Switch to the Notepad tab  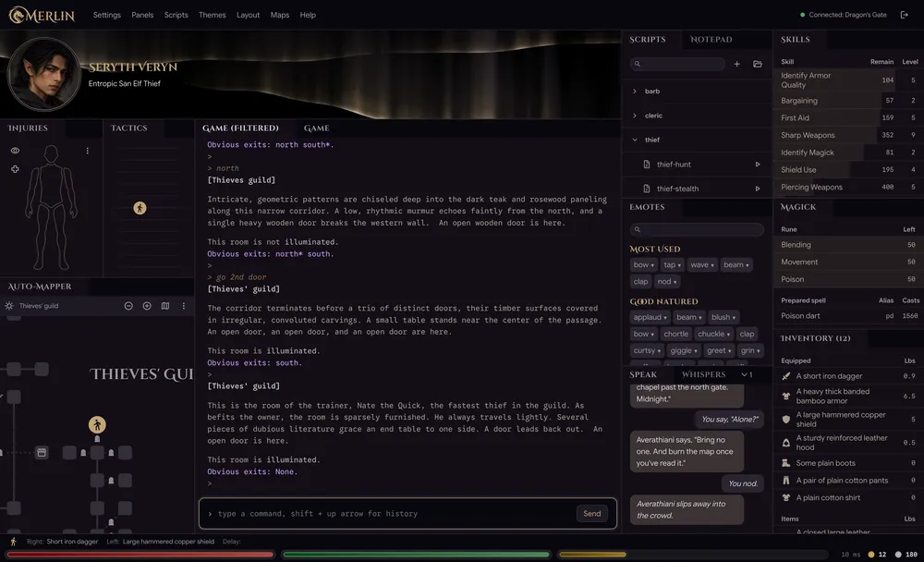pos(711,39)
